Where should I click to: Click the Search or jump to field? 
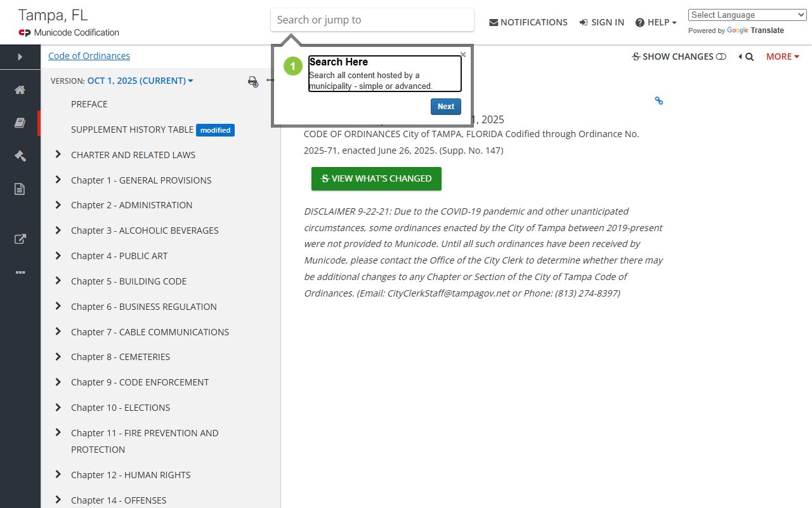[372, 20]
